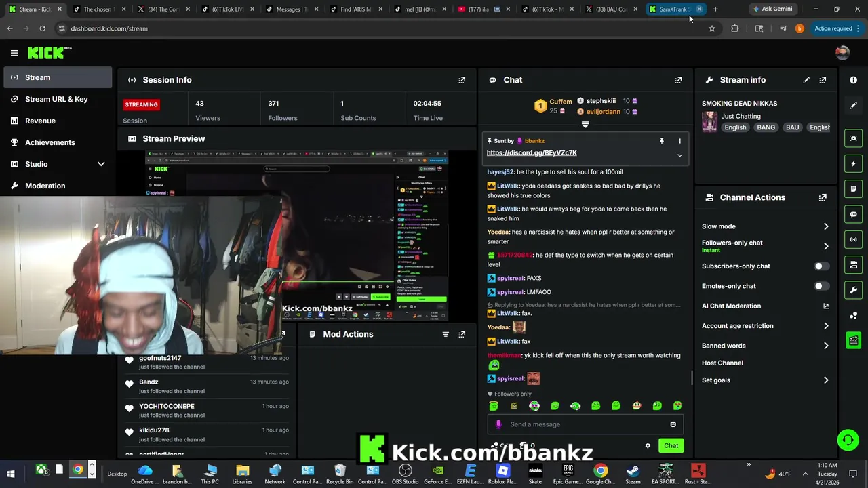The image size is (868, 488).
Task: Open the profile avatar at top right
Action: tap(842, 53)
